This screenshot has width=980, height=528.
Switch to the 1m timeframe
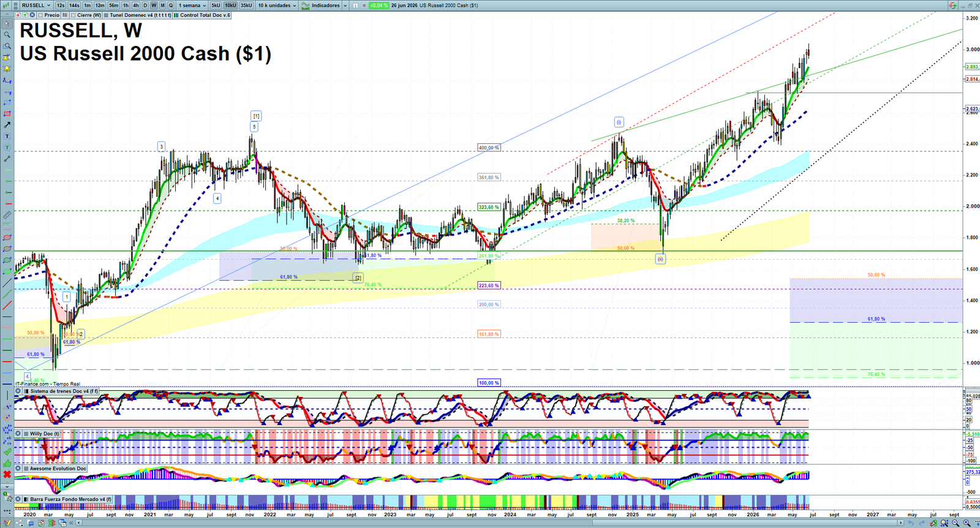coord(88,6)
